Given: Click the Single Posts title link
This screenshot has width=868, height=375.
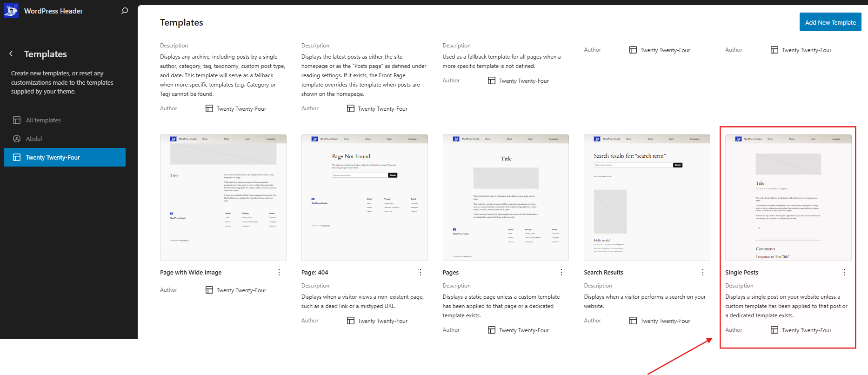Looking at the screenshot, I should [741, 273].
